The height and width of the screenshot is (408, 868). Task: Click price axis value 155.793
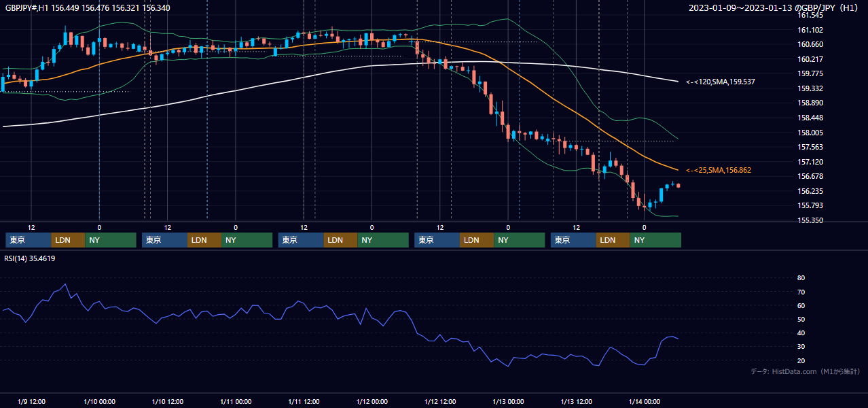click(810, 205)
